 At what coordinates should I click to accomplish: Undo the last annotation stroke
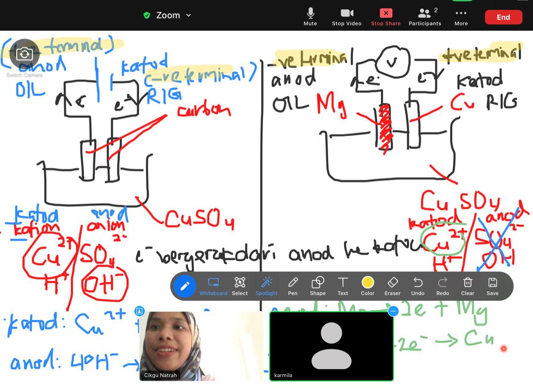[418, 285]
